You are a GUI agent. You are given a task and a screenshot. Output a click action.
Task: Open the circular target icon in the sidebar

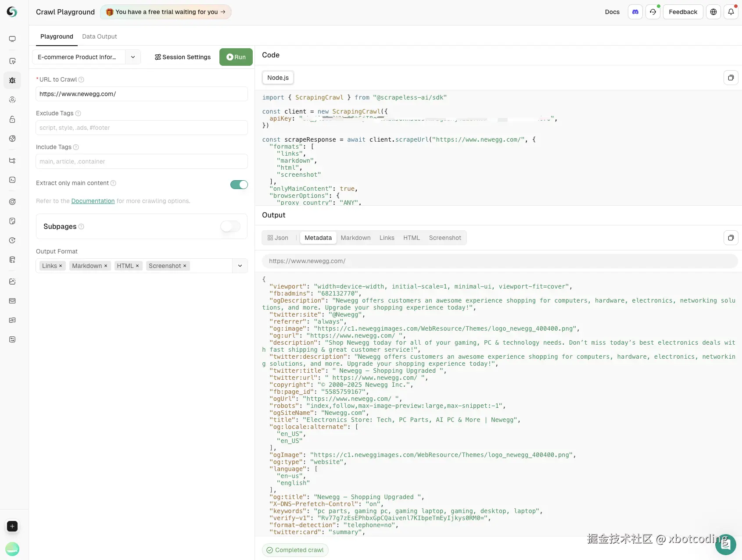pos(12,202)
